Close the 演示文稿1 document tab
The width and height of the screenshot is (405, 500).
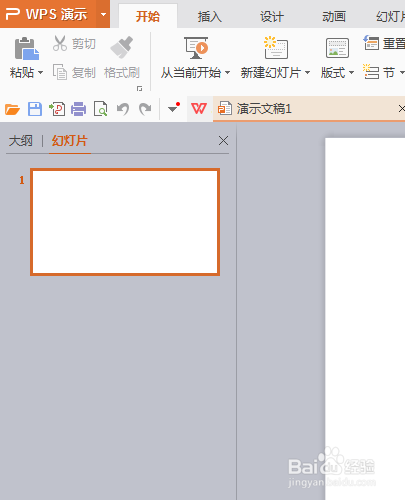click(402, 108)
